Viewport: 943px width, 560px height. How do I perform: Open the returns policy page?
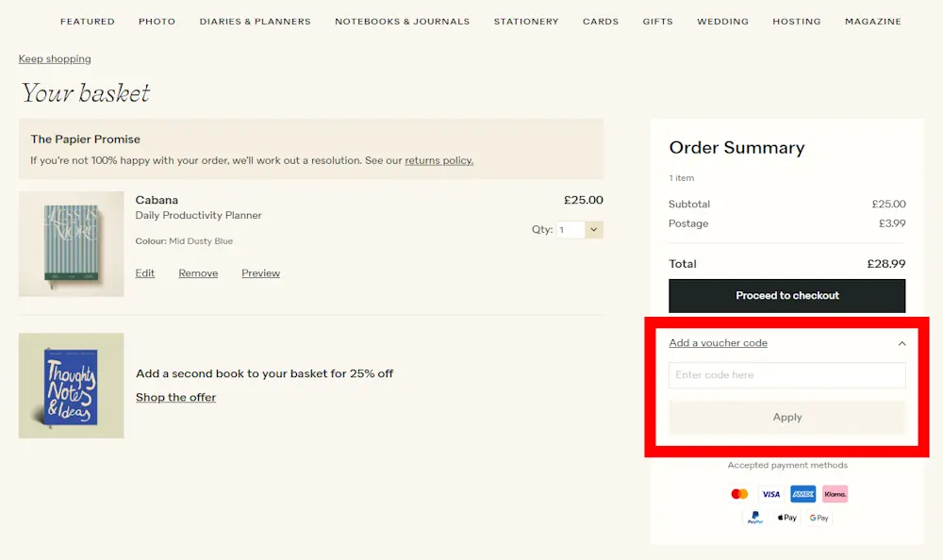point(438,160)
